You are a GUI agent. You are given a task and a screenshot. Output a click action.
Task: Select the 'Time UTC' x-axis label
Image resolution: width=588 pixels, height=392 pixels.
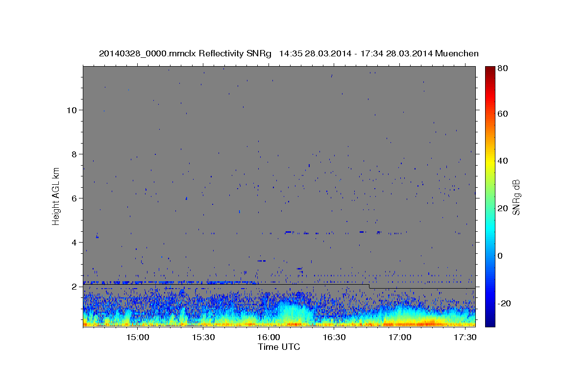pyautogui.click(x=279, y=347)
